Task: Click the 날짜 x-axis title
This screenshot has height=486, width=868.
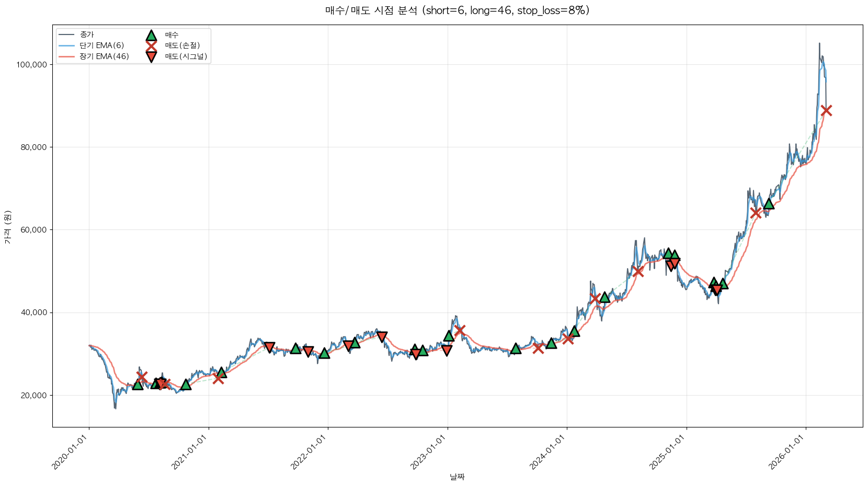Action: tap(457, 477)
